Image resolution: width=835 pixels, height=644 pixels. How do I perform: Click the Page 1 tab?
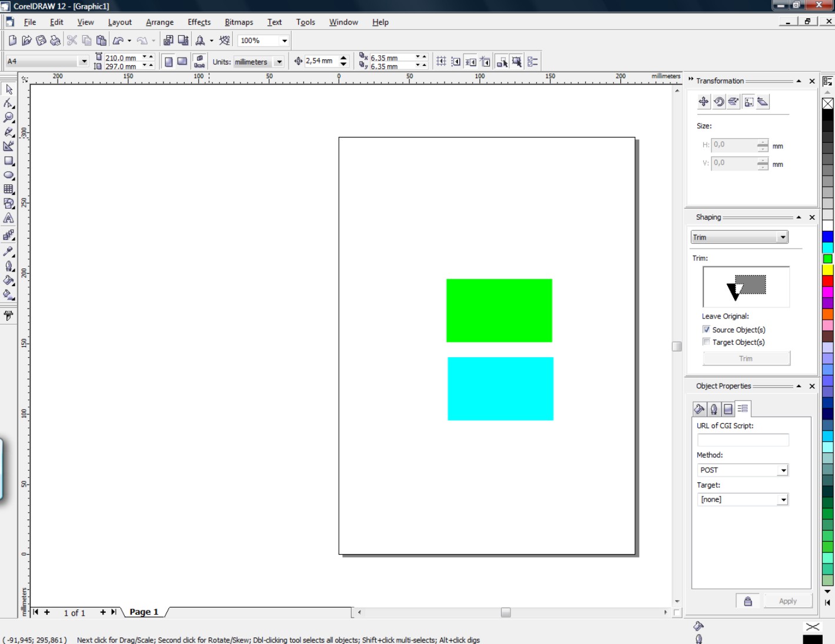click(x=143, y=612)
